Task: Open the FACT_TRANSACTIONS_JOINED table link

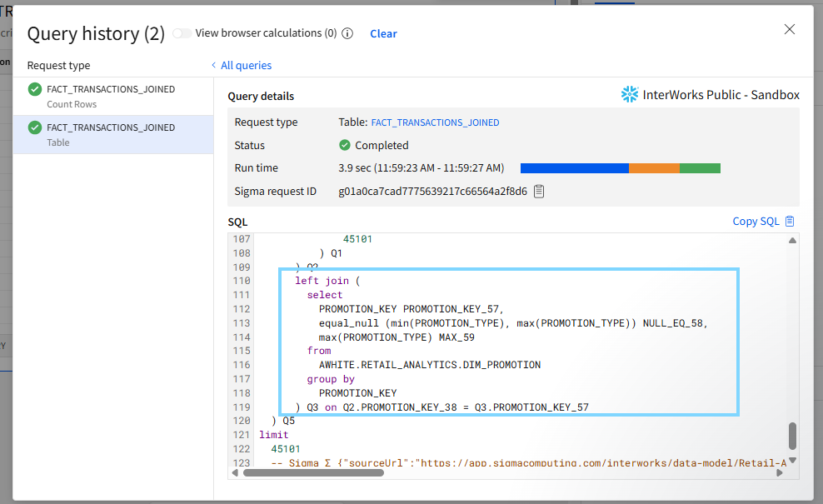Action: click(435, 122)
